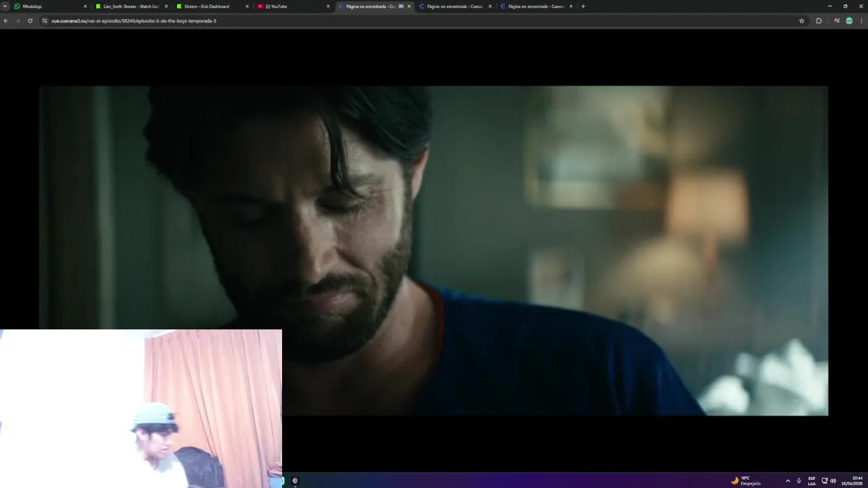The width and height of the screenshot is (868, 488).
Task: Switch the ESP LAA keyboard language
Action: click(x=812, y=481)
